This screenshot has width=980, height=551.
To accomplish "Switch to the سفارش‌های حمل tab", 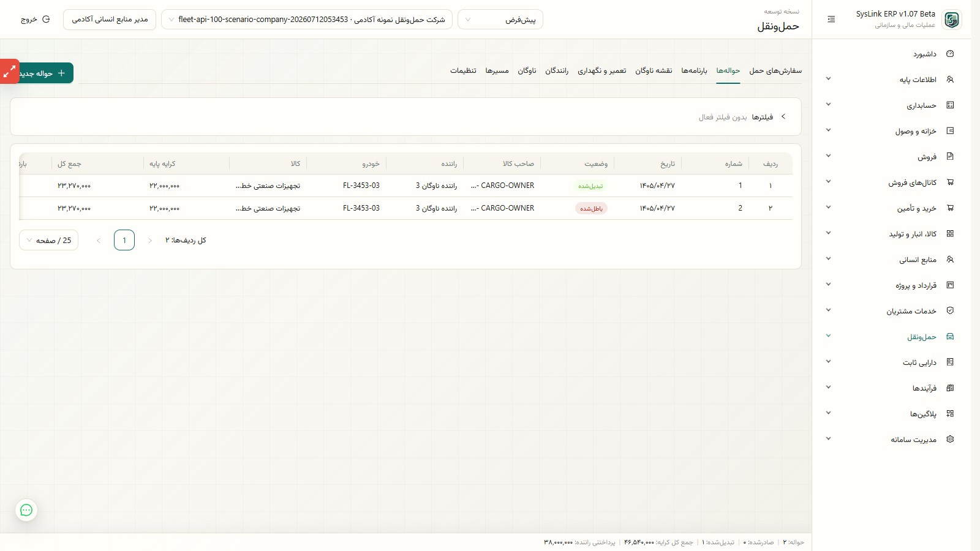I will pyautogui.click(x=775, y=71).
